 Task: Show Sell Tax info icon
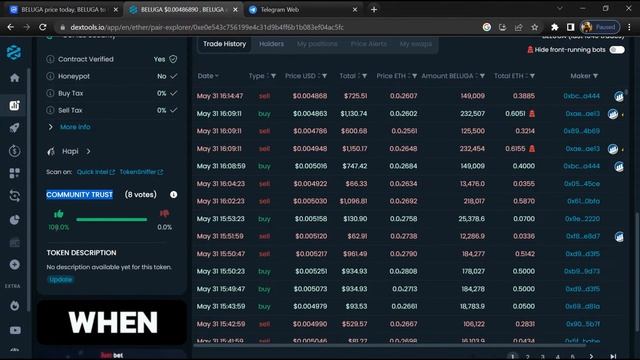[x=50, y=110]
